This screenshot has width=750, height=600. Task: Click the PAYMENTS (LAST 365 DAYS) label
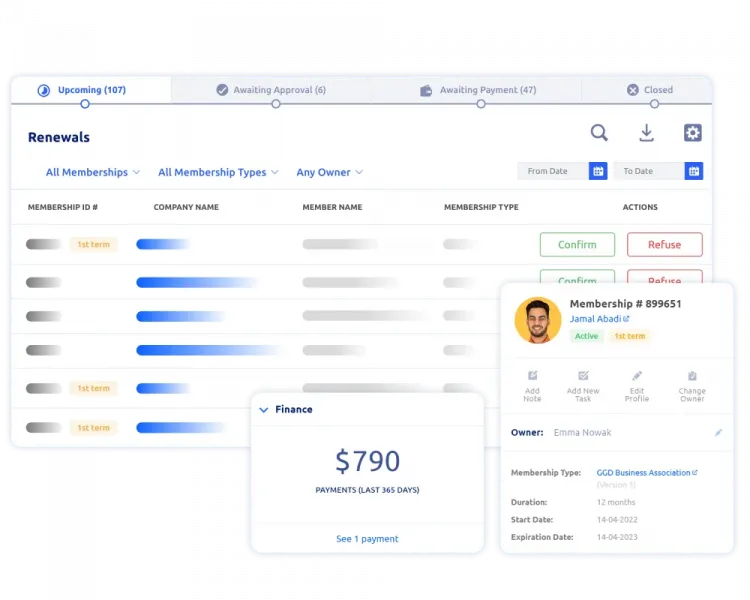tap(367, 490)
